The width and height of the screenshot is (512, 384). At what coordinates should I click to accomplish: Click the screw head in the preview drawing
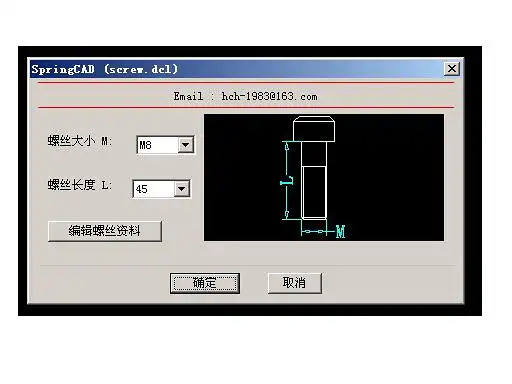click(x=314, y=129)
